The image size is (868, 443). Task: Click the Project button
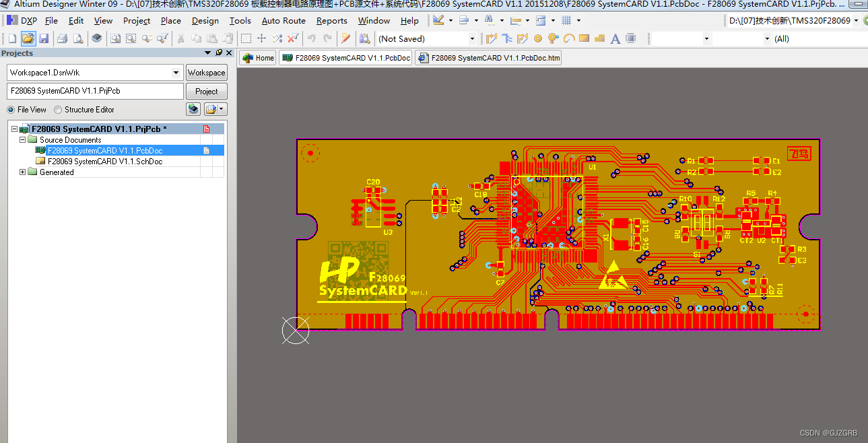(206, 91)
